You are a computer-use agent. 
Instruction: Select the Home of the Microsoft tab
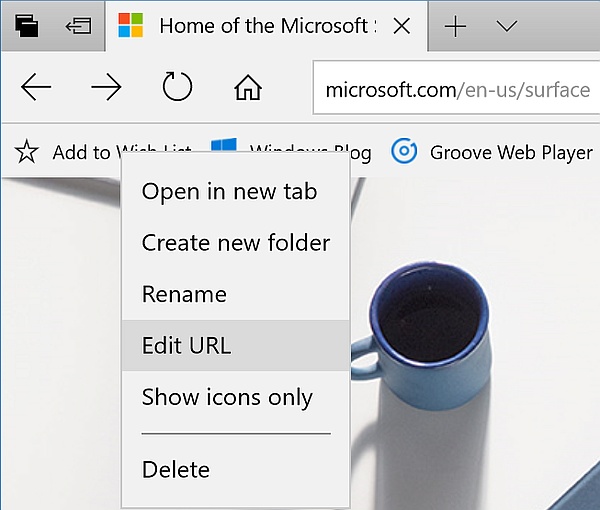point(250,26)
